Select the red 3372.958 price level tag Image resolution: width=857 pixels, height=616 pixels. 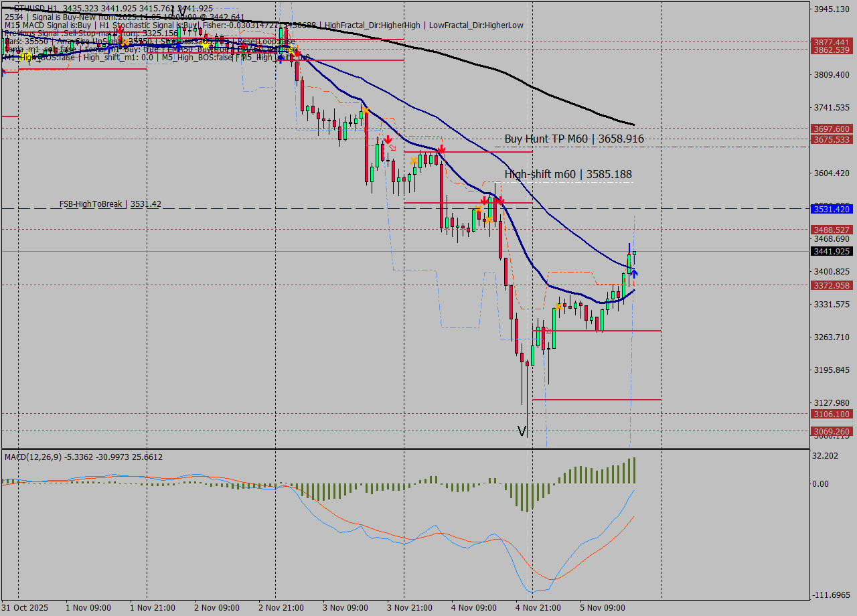coord(831,285)
